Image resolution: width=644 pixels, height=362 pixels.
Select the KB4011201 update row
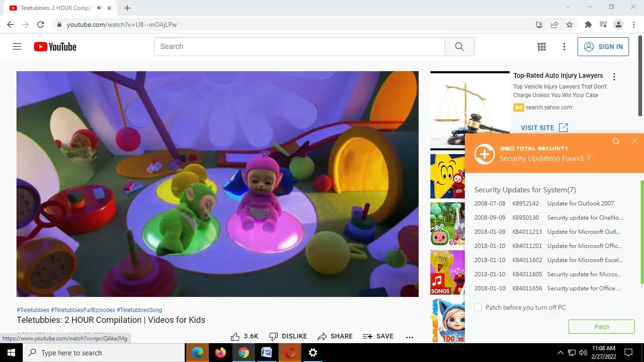[549, 246]
